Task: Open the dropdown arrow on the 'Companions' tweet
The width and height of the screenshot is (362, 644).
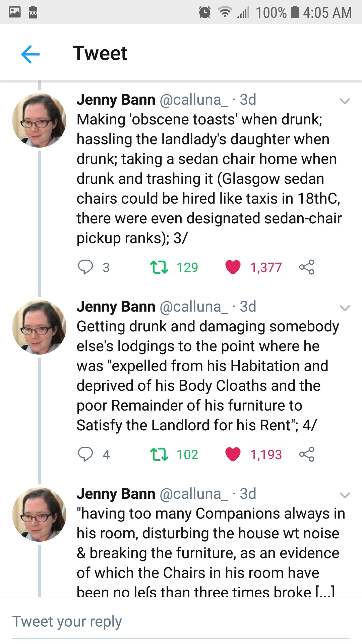Action: [345, 495]
